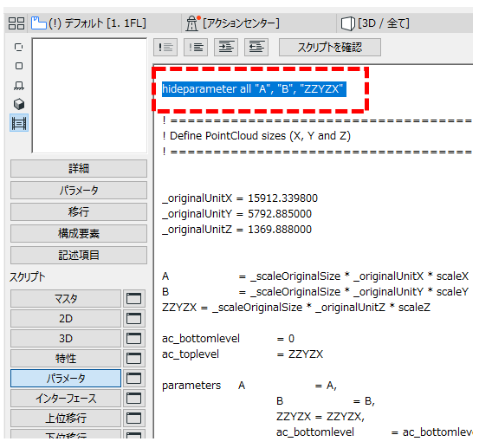Open the 3D script in new window
This screenshot has height=448, width=479.
click(133, 338)
